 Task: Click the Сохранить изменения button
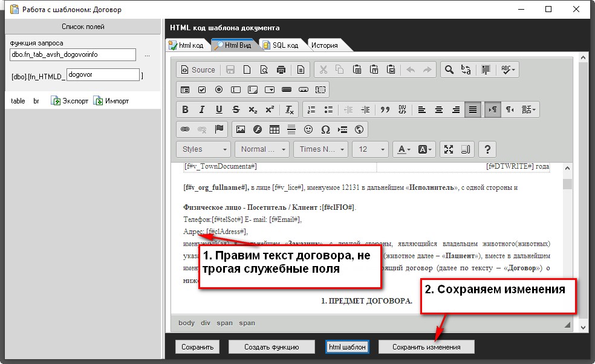(x=426, y=347)
